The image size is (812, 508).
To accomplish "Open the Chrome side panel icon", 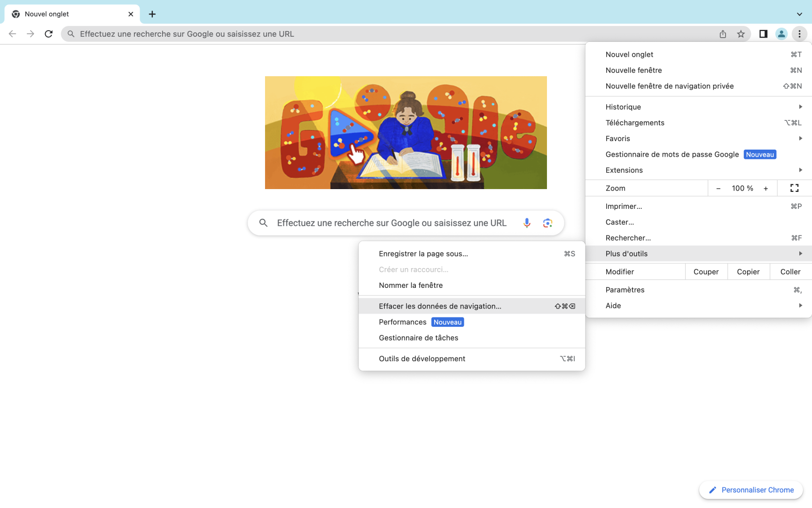I will click(763, 34).
